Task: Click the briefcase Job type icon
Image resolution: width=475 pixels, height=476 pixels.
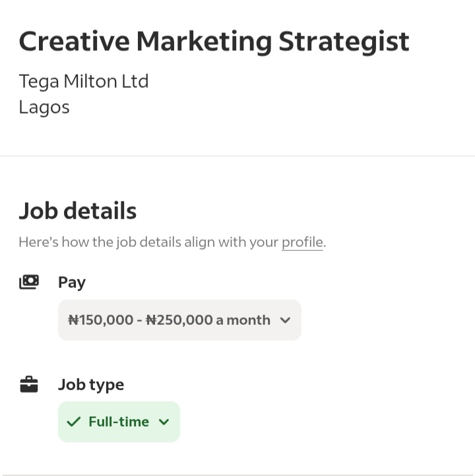Action: point(29,384)
